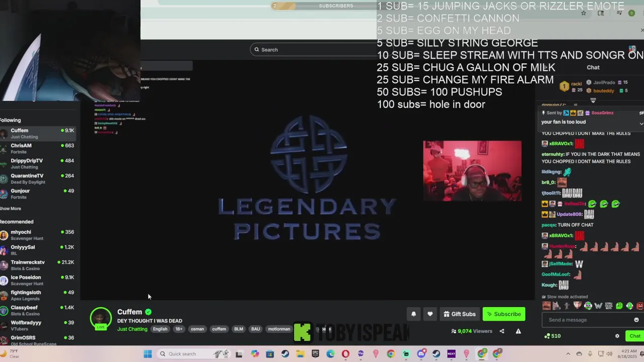Open Ice Poseidon recommended channel
This screenshot has width=644, height=362.
(x=38, y=280)
